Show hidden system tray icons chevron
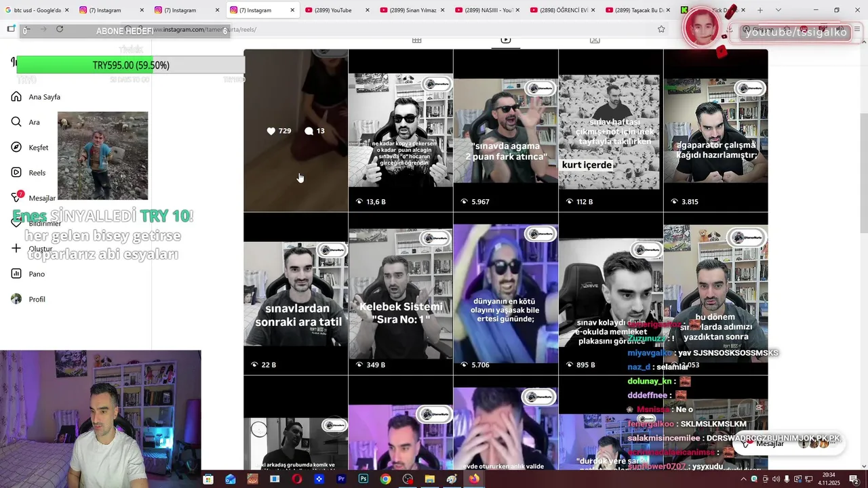This screenshot has width=868, height=488. 743,479
